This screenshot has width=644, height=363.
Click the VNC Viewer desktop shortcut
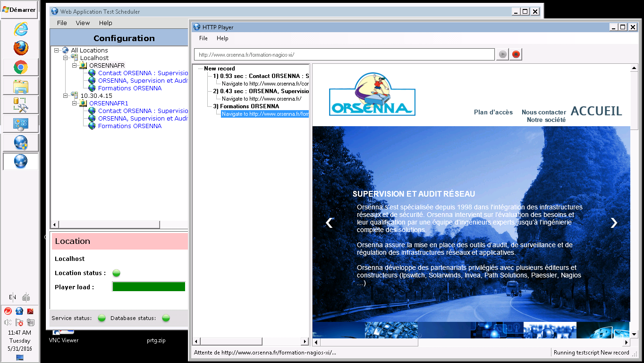[x=64, y=337]
